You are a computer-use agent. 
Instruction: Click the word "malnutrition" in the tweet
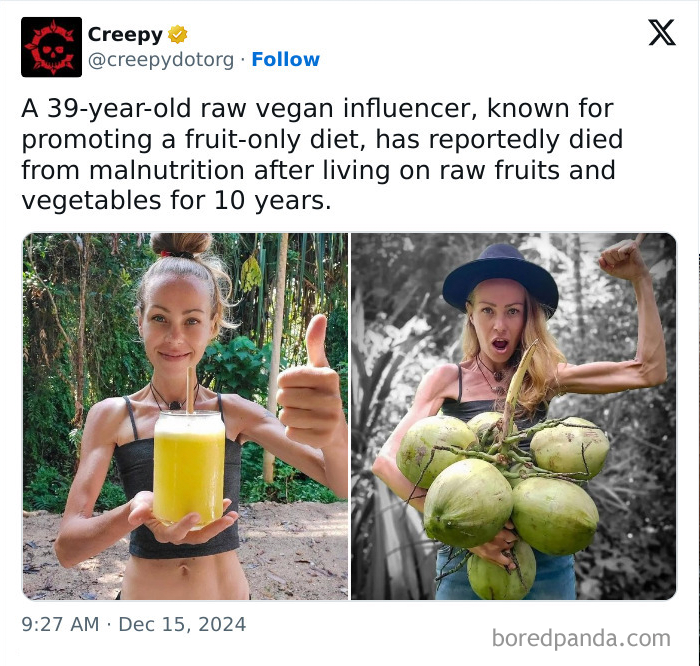click(167, 170)
